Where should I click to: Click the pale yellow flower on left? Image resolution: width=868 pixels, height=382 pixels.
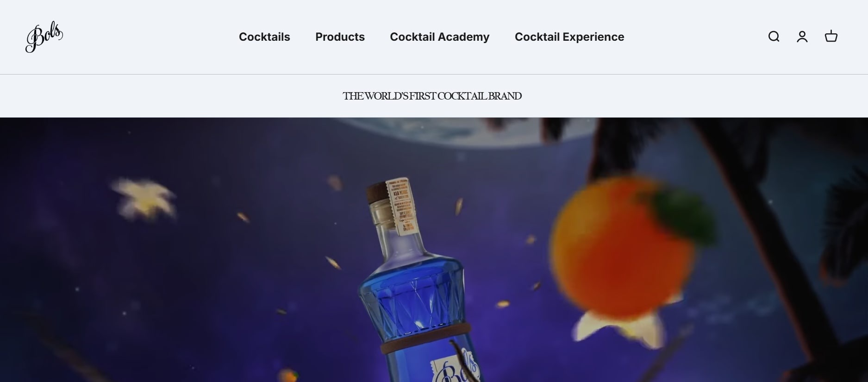click(x=144, y=199)
